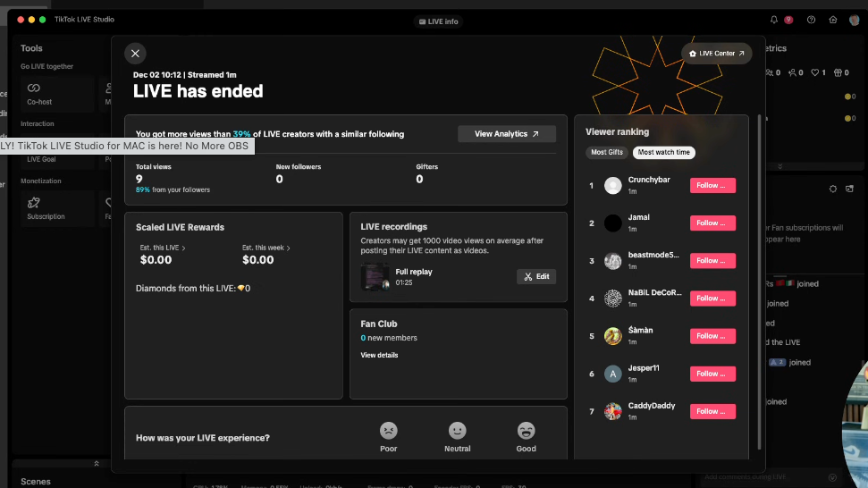Open Fan Club View details
Image resolution: width=868 pixels, height=488 pixels.
379,355
